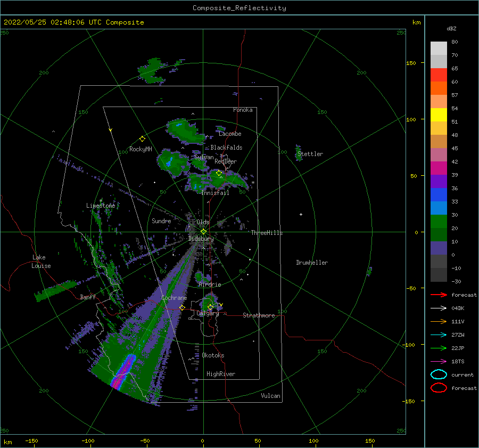479x448 pixels.
Task: Click the Okotoks label
Action: pos(213,355)
